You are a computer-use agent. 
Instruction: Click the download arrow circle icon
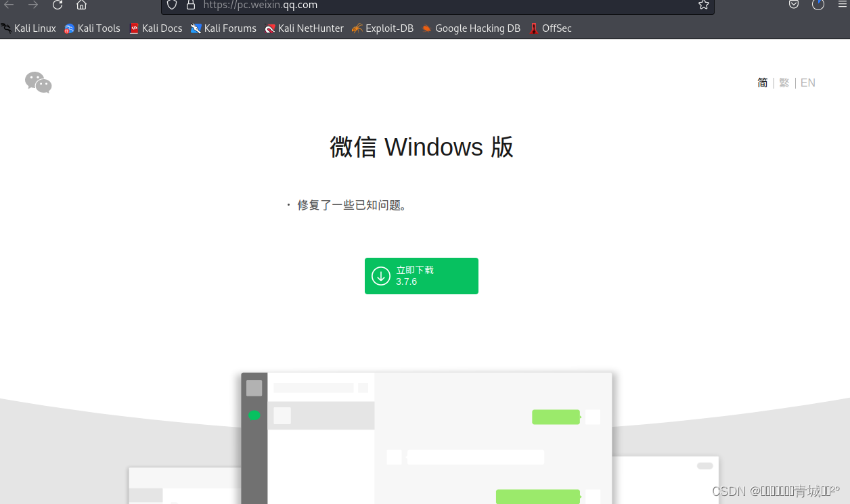click(x=381, y=276)
